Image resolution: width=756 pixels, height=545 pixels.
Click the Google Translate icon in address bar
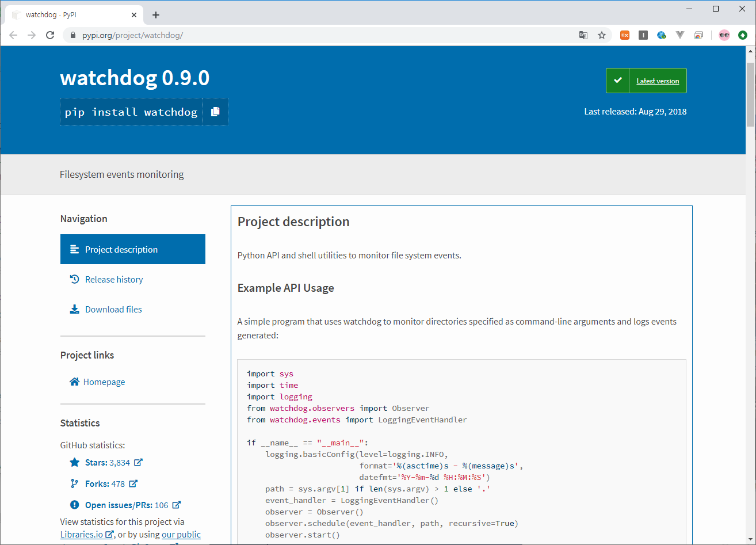(583, 35)
